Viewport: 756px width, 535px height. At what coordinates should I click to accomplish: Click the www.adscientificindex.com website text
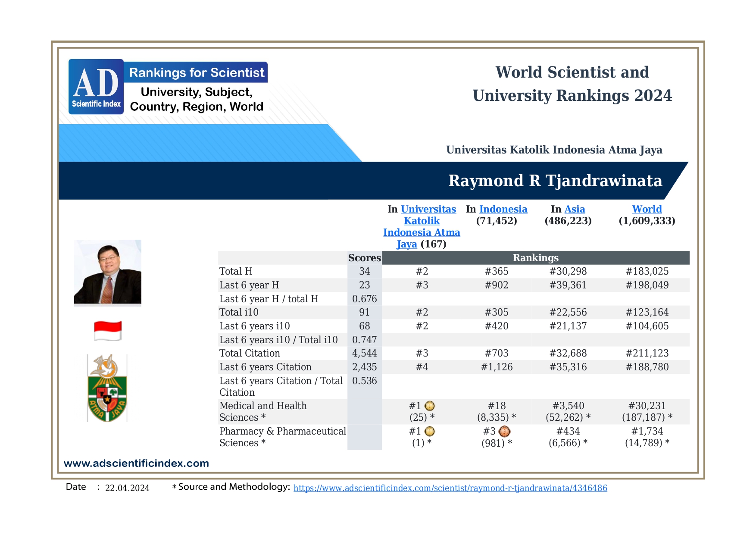[136, 463]
